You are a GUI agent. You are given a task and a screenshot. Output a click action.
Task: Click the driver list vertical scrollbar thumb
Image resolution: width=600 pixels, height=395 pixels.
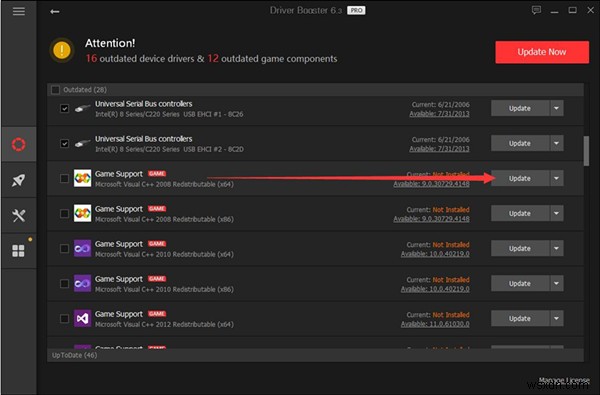tap(586, 151)
